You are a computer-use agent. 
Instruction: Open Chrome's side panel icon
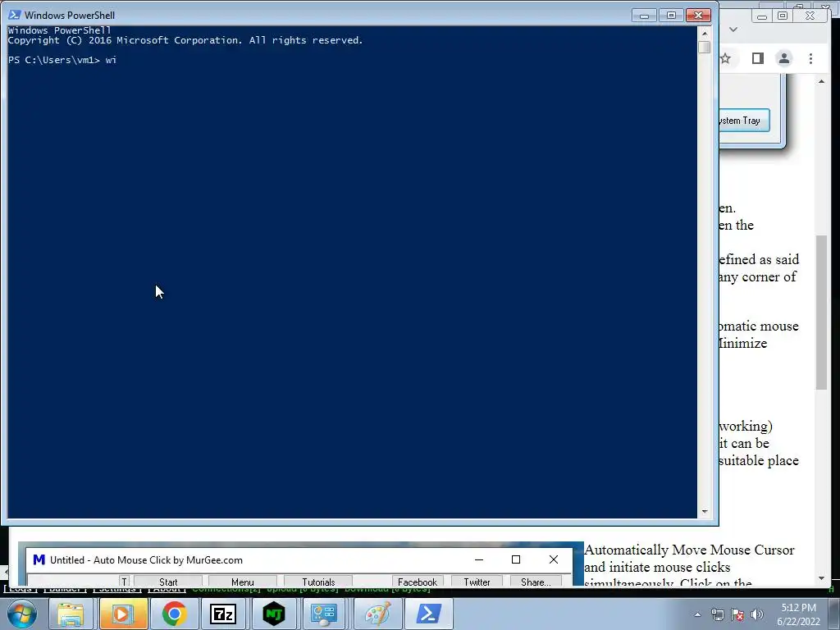pos(757,58)
